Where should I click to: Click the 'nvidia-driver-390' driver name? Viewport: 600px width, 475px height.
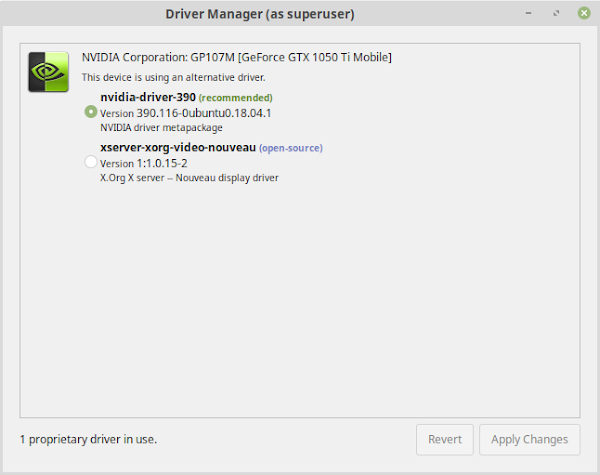148,97
